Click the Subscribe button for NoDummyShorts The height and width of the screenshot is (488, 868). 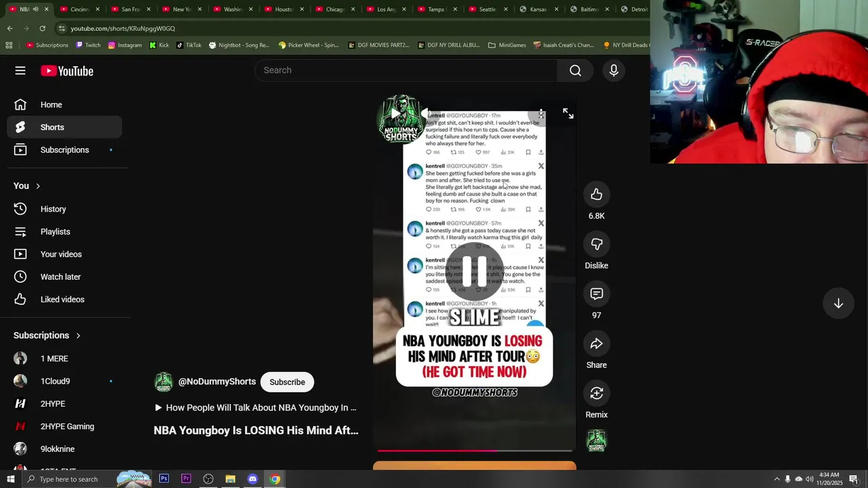287,382
